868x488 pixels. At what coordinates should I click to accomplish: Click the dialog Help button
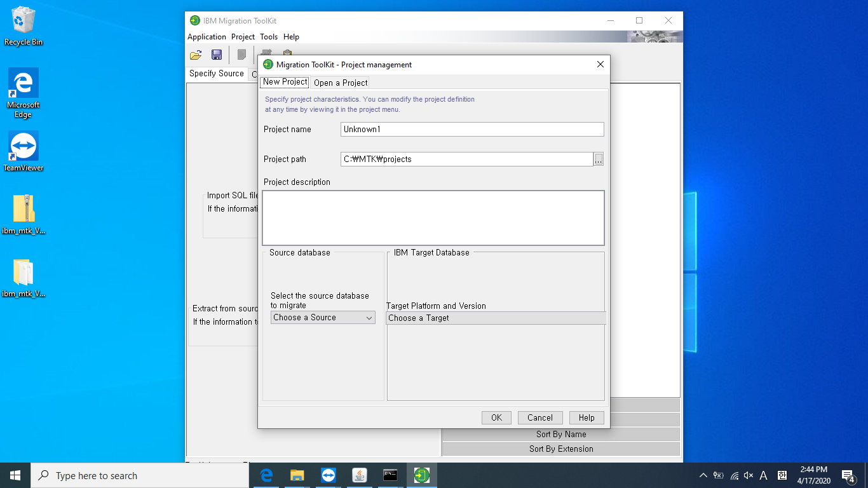(587, 417)
